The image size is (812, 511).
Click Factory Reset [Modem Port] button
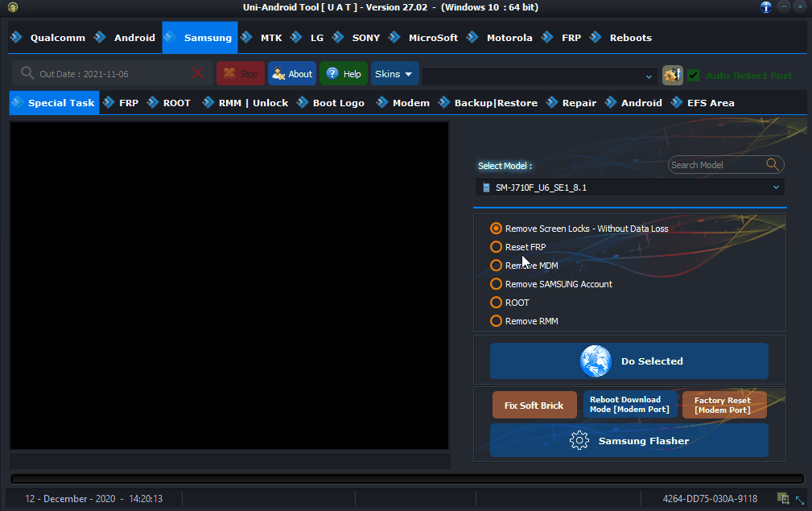(x=724, y=405)
